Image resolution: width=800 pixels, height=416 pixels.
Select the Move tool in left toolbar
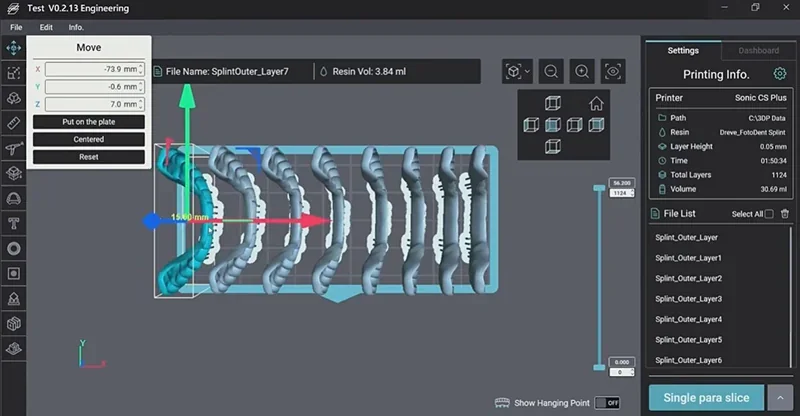click(13, 48)
